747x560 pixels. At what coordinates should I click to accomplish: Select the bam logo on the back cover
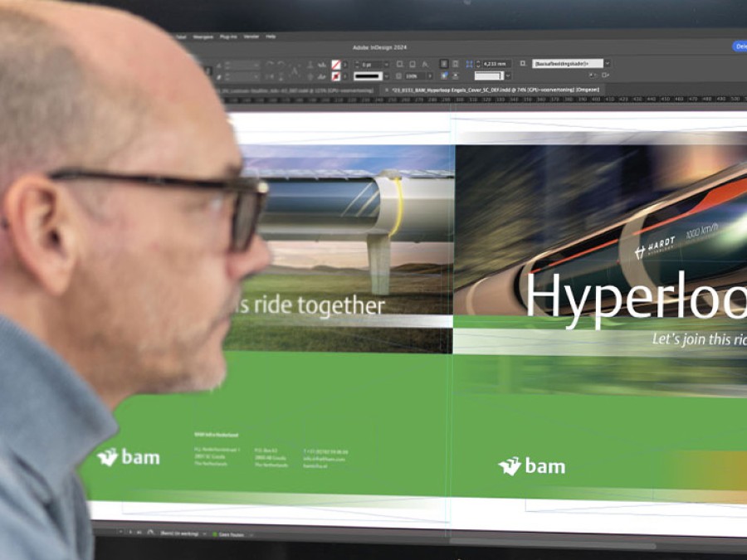pyautogui.click(x=129, y=457)
